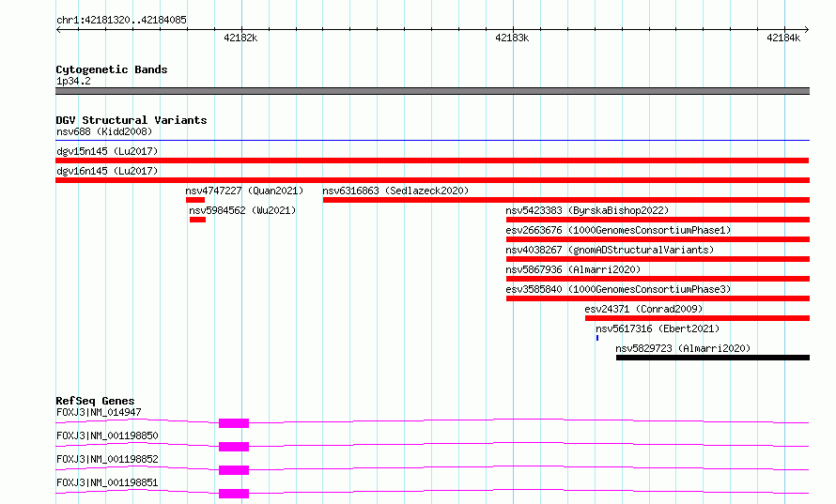Click the short red nsv4747227 bar
The width and height of the screenshot is (836, 504).
pos(195,200)
